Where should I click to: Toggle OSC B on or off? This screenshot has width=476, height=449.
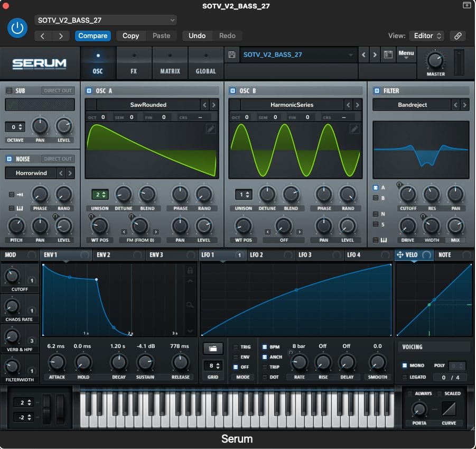[x=232, y=90]
